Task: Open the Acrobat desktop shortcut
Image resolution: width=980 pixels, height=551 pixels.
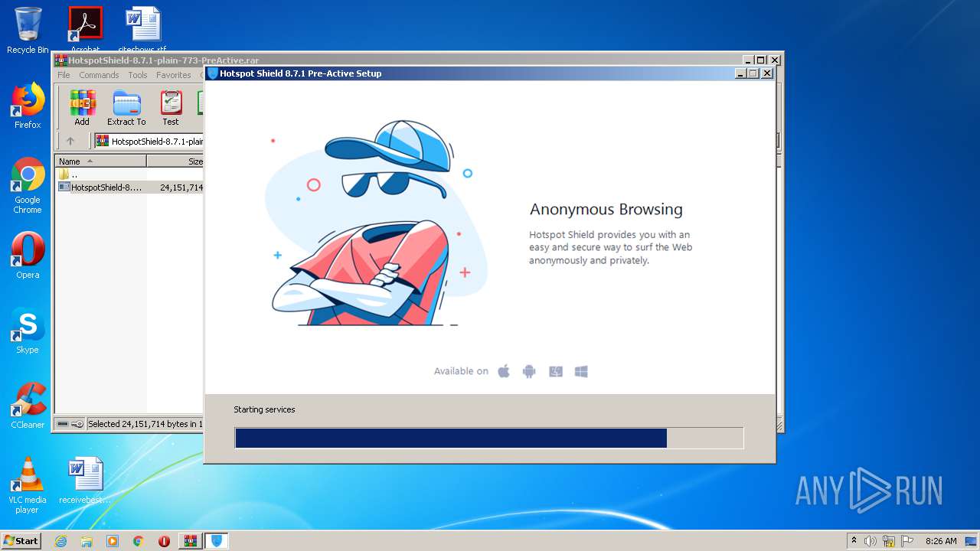Action: pos(85,28)
